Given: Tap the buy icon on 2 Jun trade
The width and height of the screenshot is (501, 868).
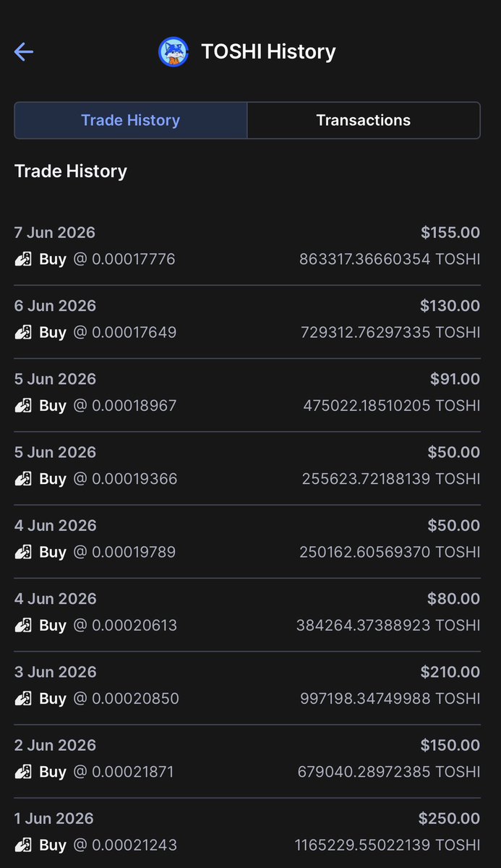Looking at the screenshot, I should (23, 772).
